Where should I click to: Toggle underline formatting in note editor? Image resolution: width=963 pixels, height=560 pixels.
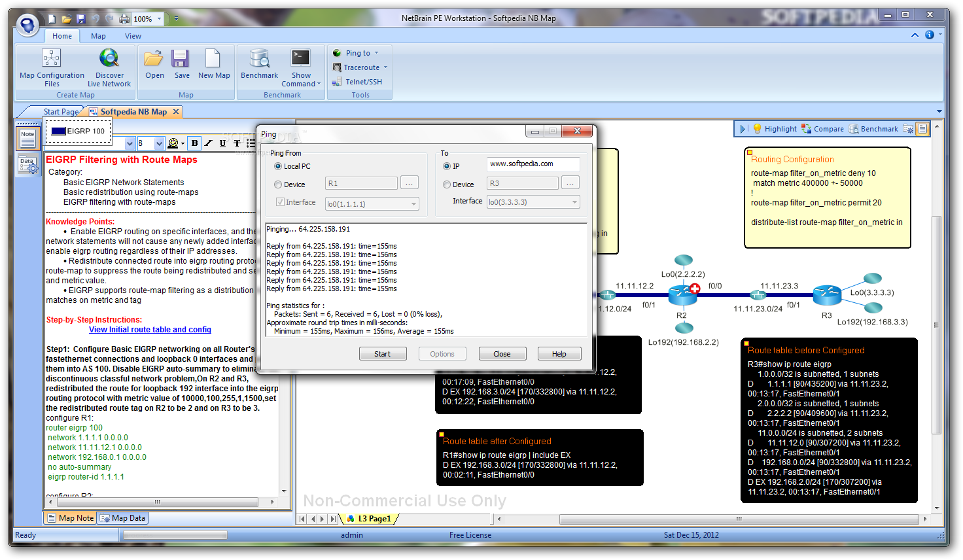coord(223,143)
